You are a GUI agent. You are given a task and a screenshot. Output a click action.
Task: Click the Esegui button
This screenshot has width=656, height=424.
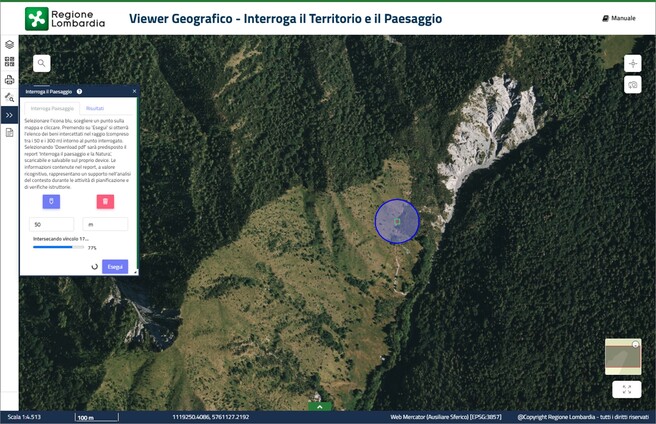click(x=115, y=267)
